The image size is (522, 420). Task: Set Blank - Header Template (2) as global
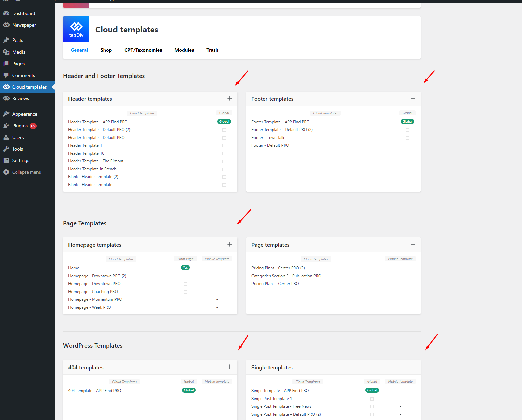pyautogui.click(x=224, y=177)
